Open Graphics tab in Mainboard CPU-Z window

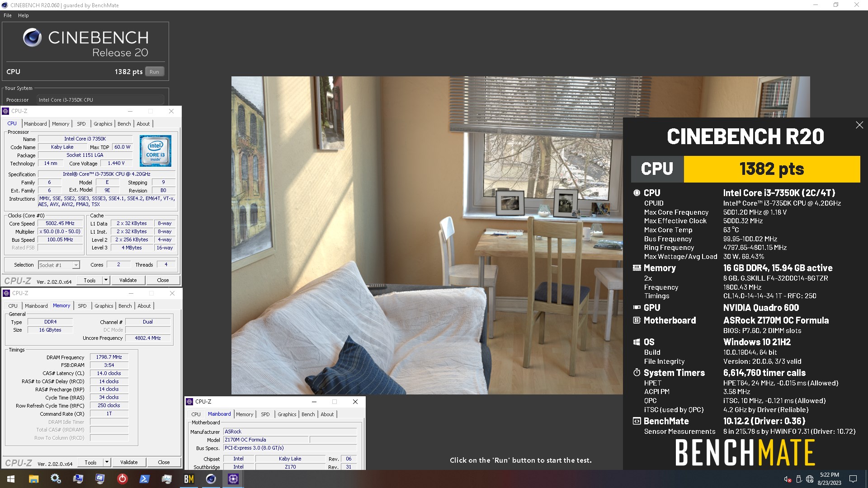287,414
